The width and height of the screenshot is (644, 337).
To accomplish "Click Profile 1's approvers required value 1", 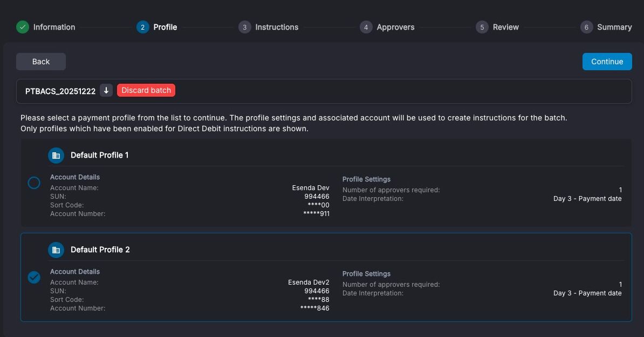I will point(620,190).
